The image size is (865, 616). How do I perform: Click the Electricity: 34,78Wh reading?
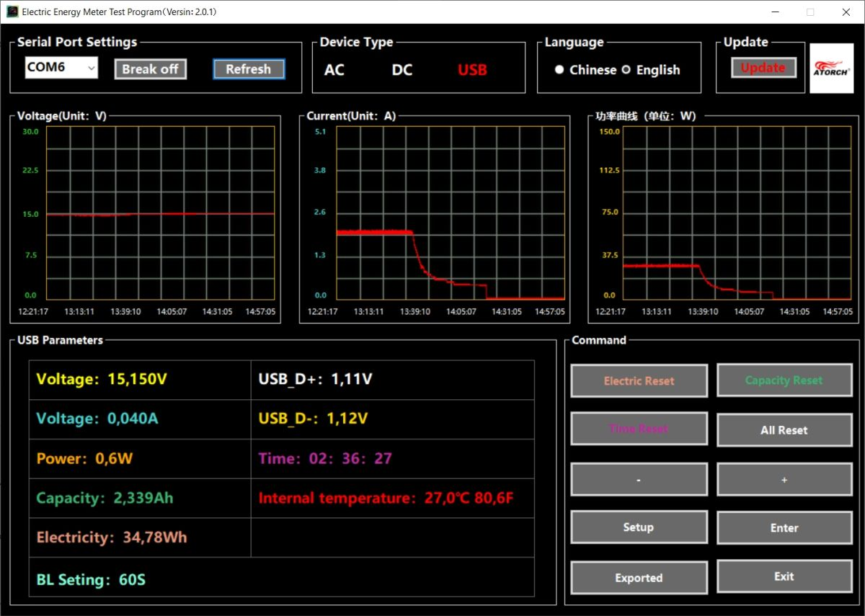point(112,537)
